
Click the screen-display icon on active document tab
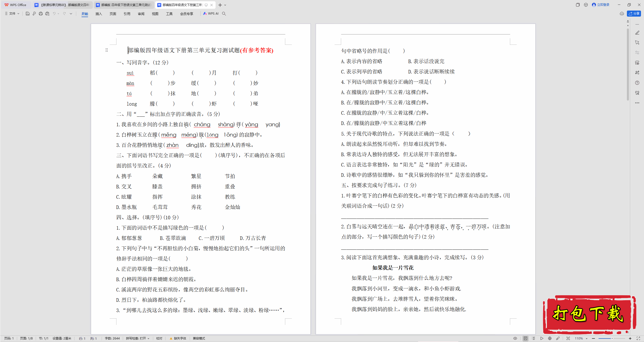click(x=206, y=5)
